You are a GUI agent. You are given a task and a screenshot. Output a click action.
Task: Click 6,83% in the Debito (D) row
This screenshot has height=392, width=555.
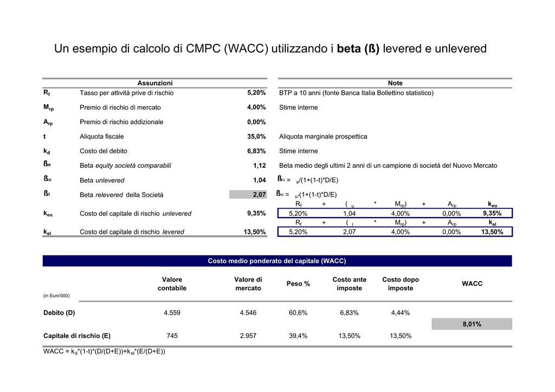pyautogui.click(x=350, y=313)
